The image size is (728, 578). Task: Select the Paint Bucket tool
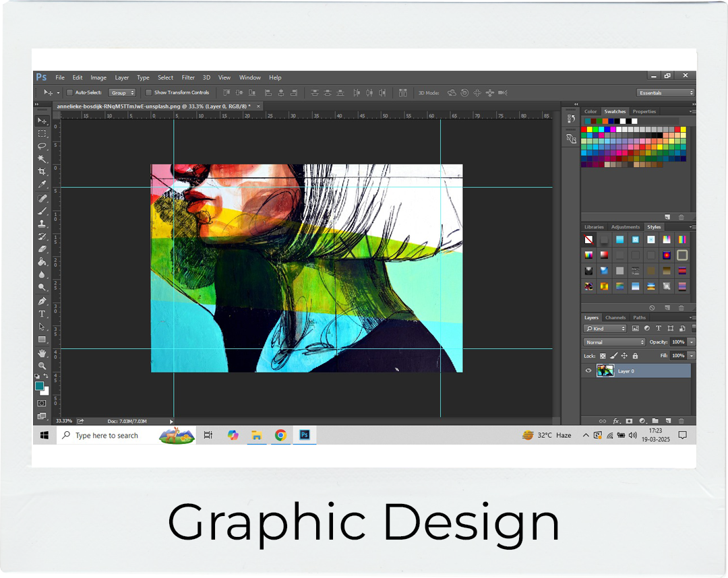(x=42, y=261)
